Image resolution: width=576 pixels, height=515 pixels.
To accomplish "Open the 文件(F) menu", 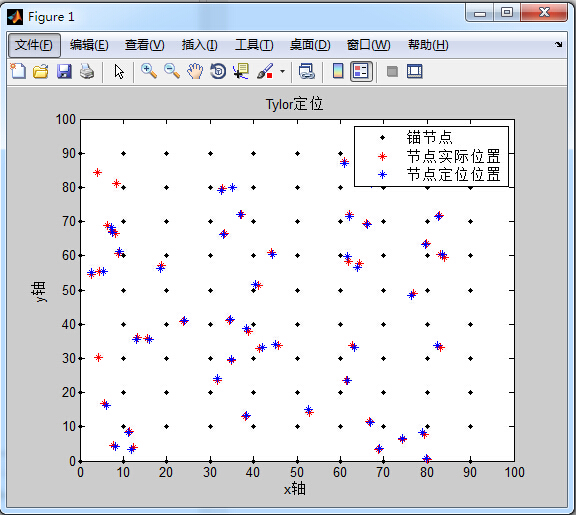I will (34, 45).
